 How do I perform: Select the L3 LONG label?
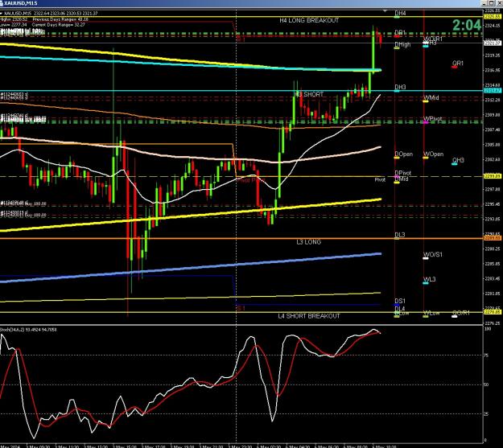coord(308,242)
